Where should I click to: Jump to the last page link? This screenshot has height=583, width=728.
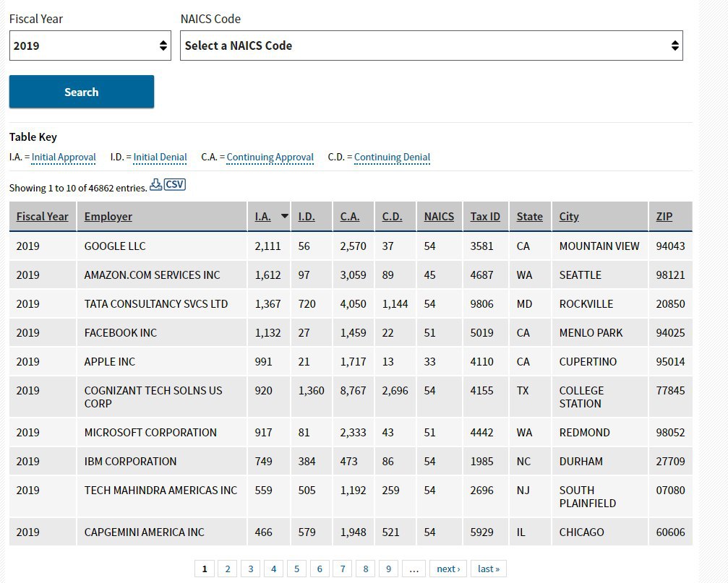[489, 569]
